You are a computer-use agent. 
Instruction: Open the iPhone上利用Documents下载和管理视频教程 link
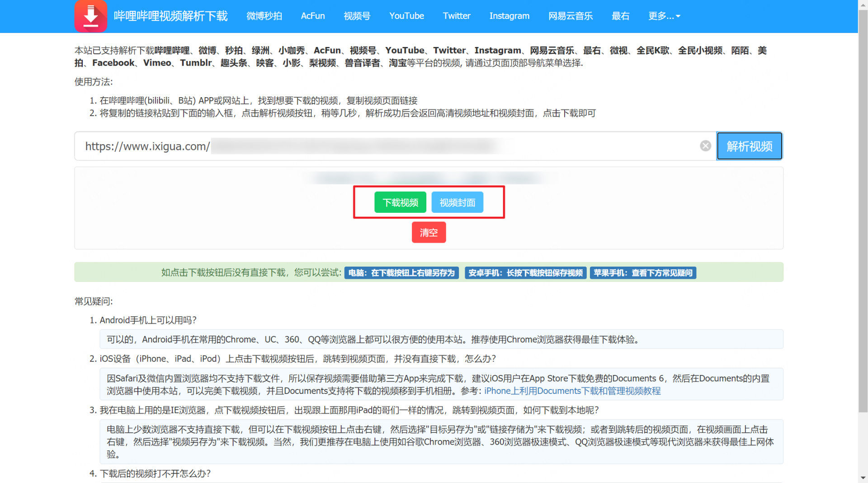click(572, 391)
